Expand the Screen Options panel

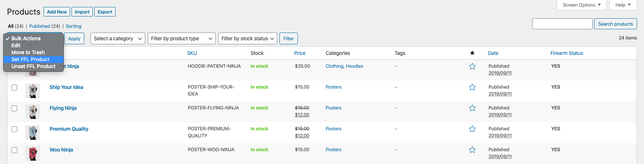pyautogui.click(x=582, y=5)
